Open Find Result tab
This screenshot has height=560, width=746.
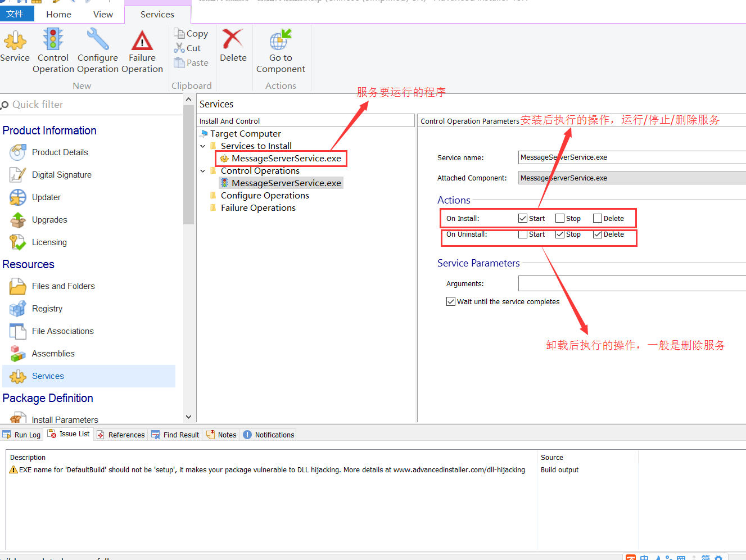[x=175, y=435]
